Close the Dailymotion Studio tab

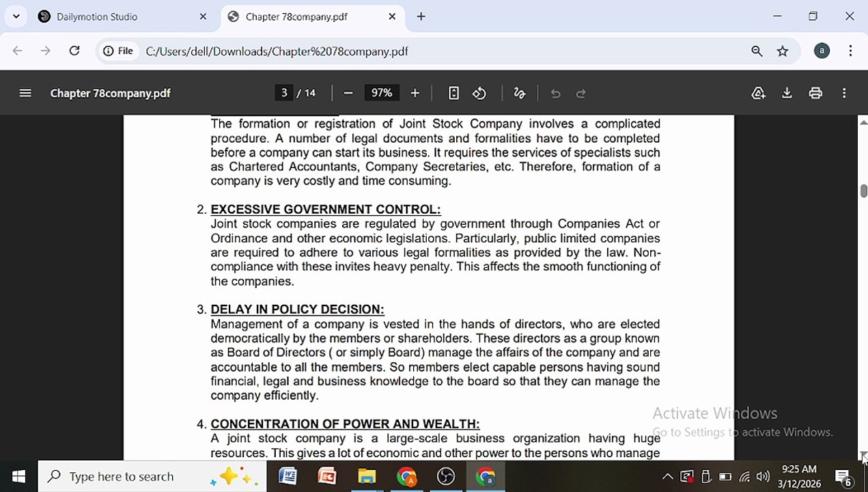point(203,16)
